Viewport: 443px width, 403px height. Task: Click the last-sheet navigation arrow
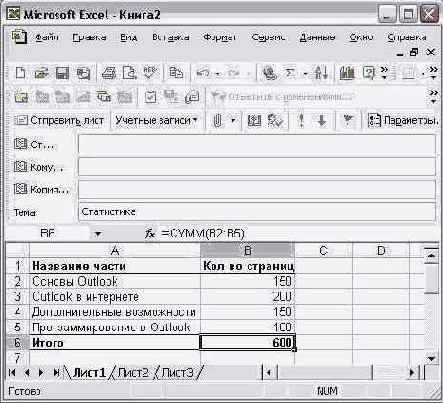click(56, 373)
